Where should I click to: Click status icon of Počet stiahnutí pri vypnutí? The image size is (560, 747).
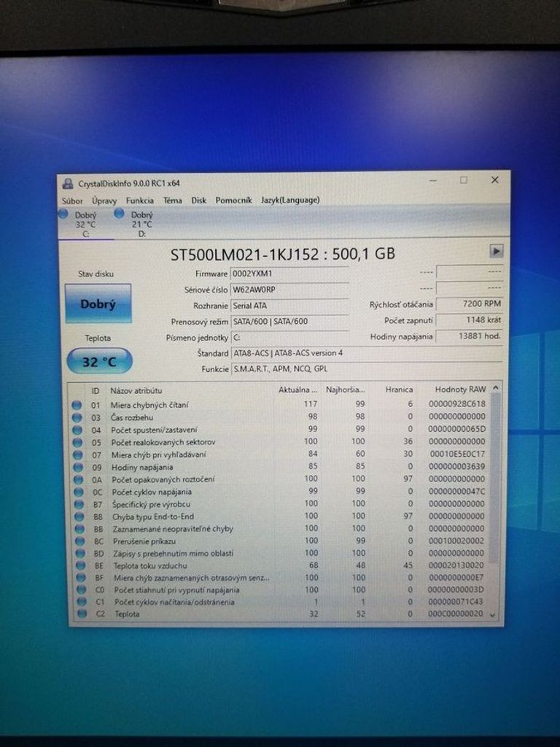click(82, 589)
